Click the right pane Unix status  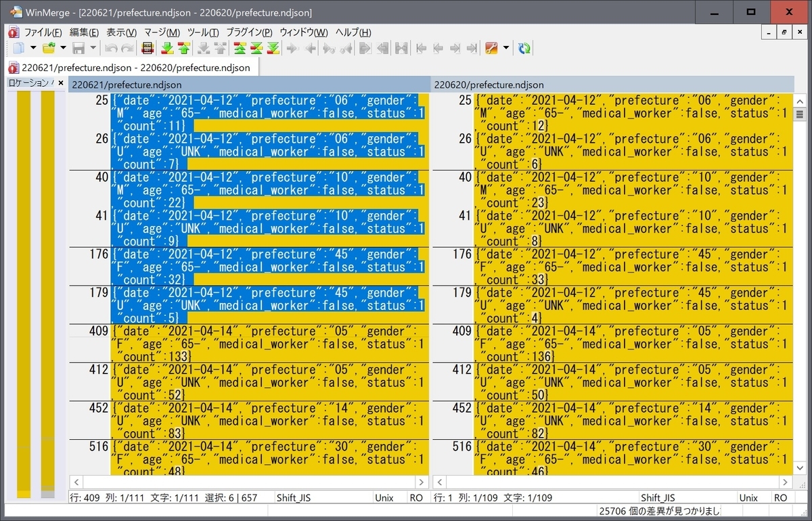(748, 497)
